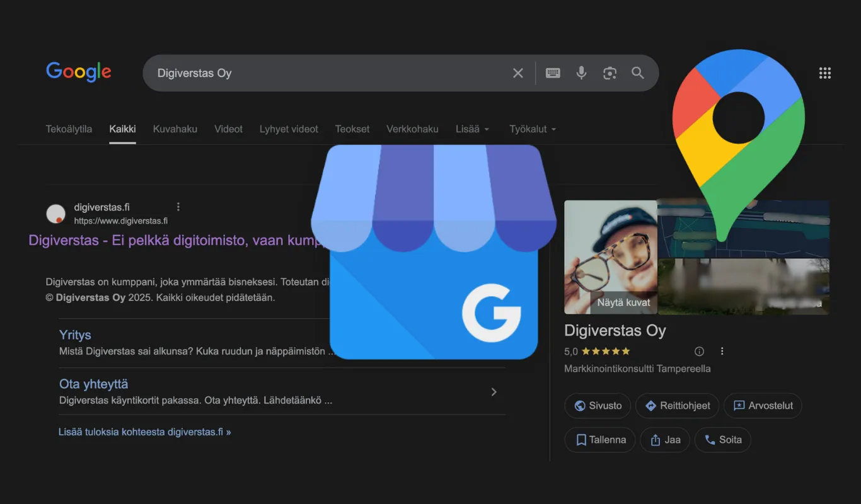Open the Google apps grid icon
The height and width of the screenshot is (504, 861).
825,73
